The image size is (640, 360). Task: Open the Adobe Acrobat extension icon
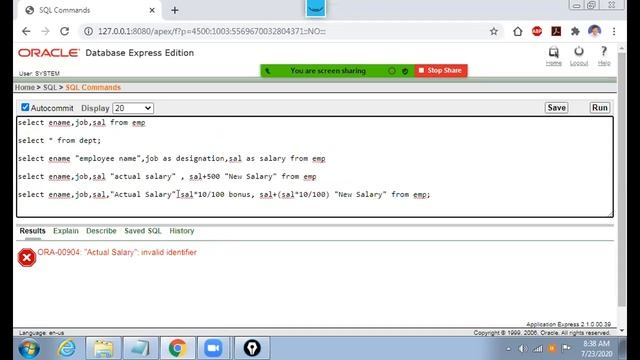click(556, 31)
